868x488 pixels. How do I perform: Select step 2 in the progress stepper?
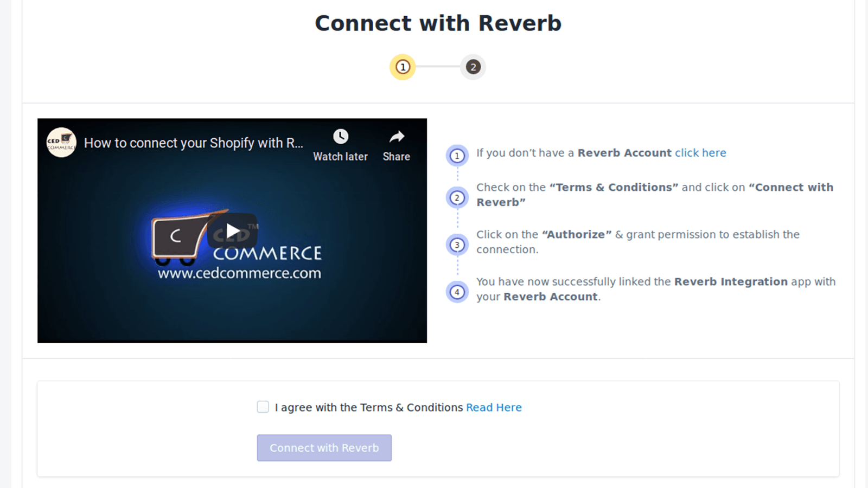[x=473, y=67]
